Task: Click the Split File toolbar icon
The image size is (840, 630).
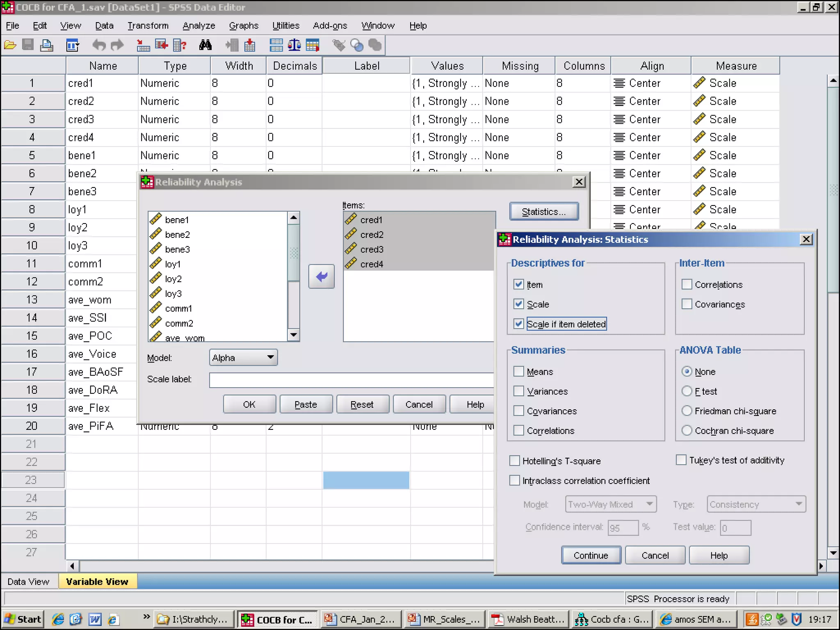Action: pyautogui.click(x=276, y=45)
